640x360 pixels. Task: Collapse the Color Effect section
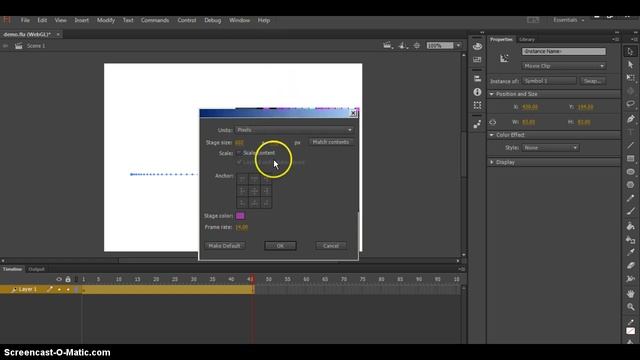tap(492, 135)
